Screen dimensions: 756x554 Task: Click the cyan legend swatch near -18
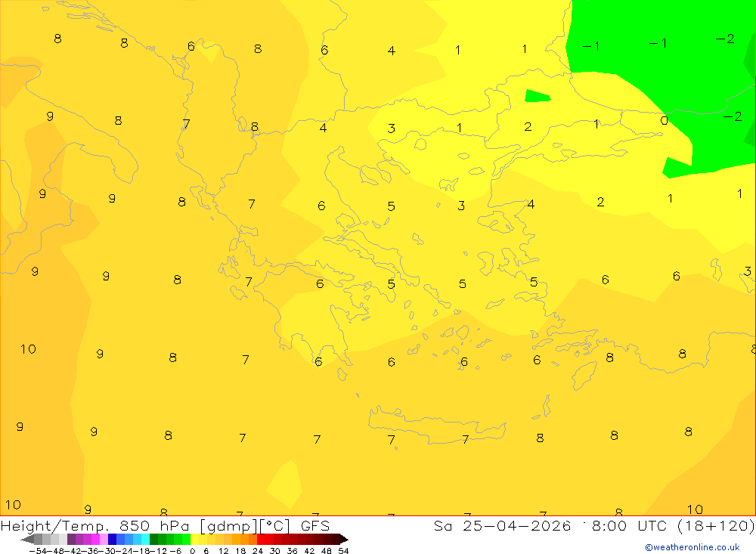pyautogui.click(x=145, y=539)
